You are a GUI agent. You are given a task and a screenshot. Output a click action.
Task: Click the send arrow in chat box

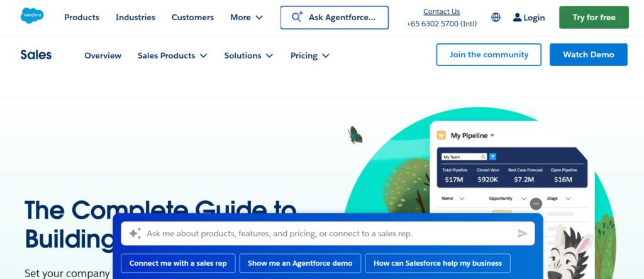[x=523, y=234]
